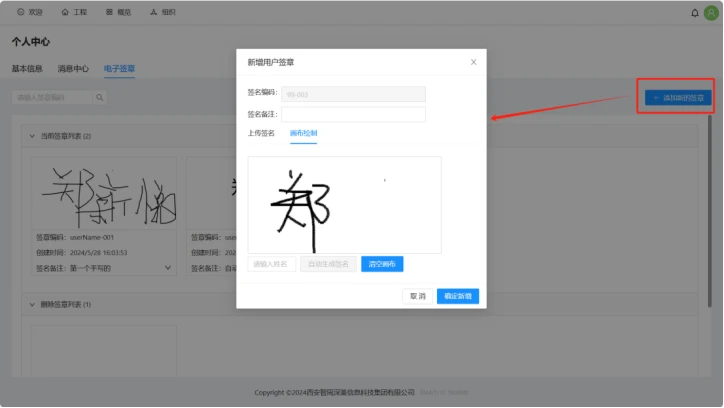The height and width of the screenshot is (408, 724).
Task: Switch to the 消息中心 tab
Action: (73, 68)
